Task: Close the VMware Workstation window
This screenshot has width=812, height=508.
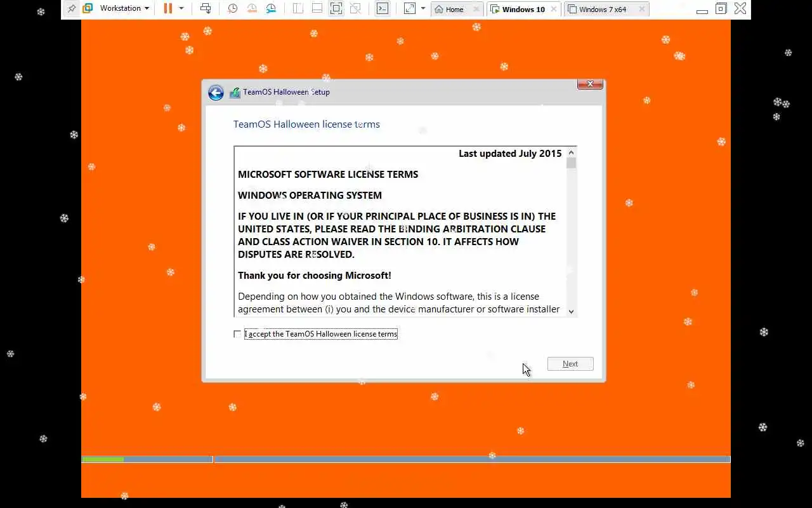Action: (740, 8)
